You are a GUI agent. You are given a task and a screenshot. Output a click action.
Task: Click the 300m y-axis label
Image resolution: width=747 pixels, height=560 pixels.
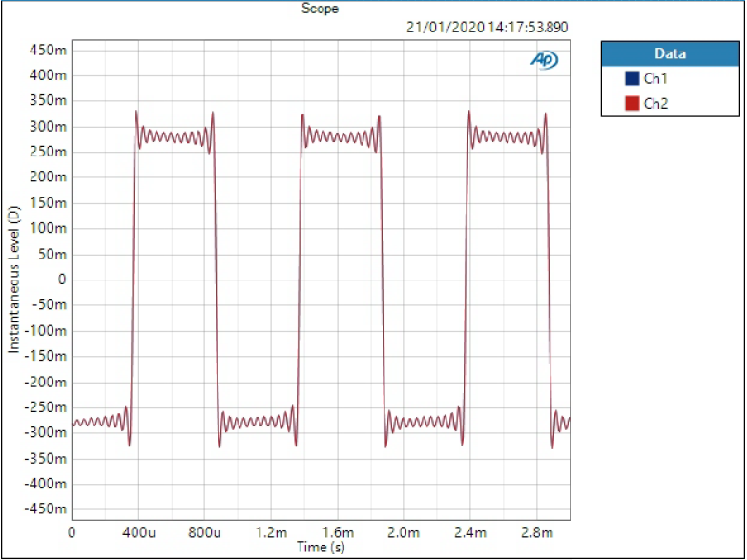[48, 127]
